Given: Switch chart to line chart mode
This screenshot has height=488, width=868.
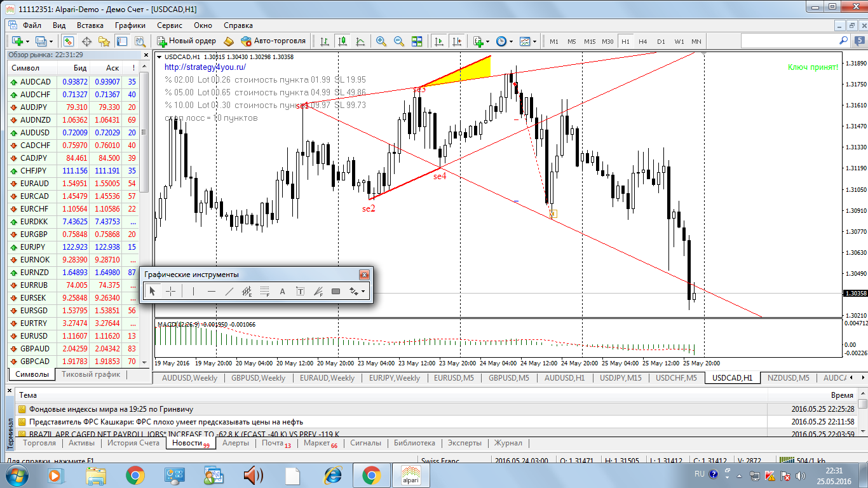Looking at the screenshot, I should 360,41.
